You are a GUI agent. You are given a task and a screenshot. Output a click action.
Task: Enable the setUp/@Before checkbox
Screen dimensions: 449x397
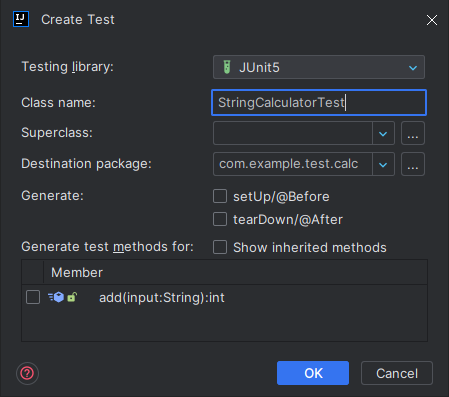click(x=220, y=196)
